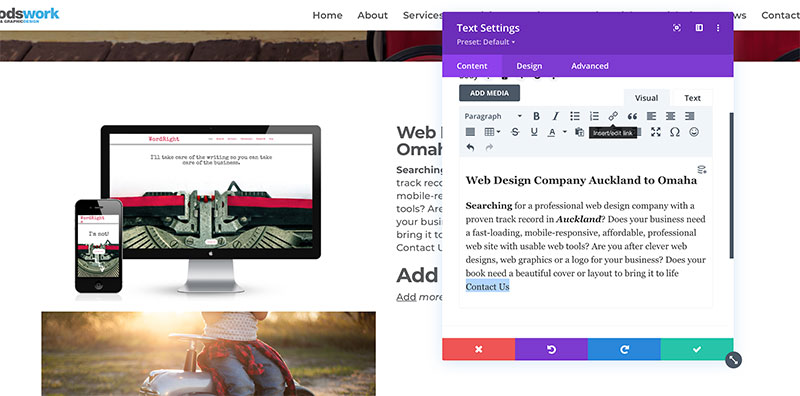Toggle fullscreen editor mode
800x396 pixels.
[656, 132]
